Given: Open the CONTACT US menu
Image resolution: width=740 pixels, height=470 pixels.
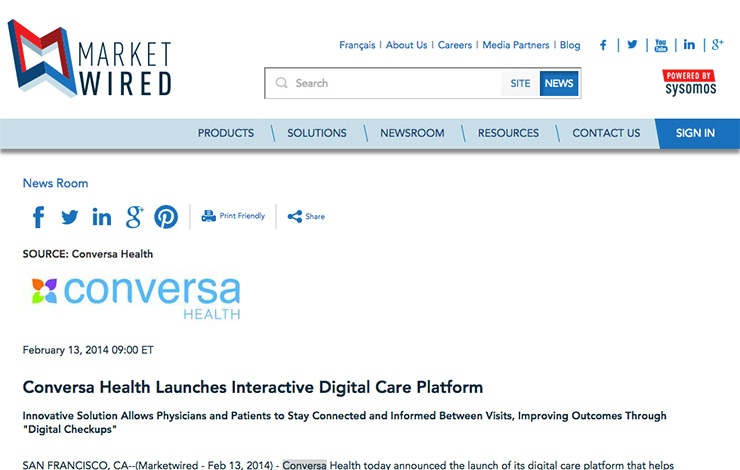Looking at the screenshot, I should tap(606, 133).
